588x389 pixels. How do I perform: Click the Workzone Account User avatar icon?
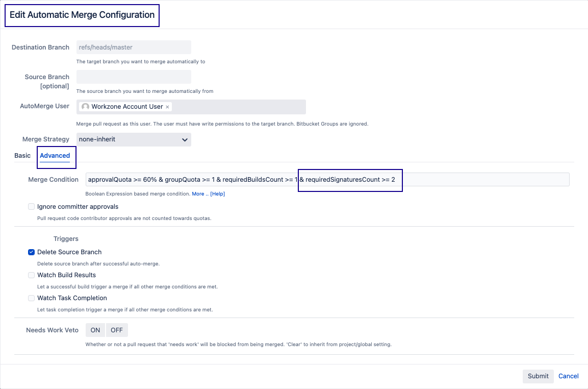click(85, 107)
